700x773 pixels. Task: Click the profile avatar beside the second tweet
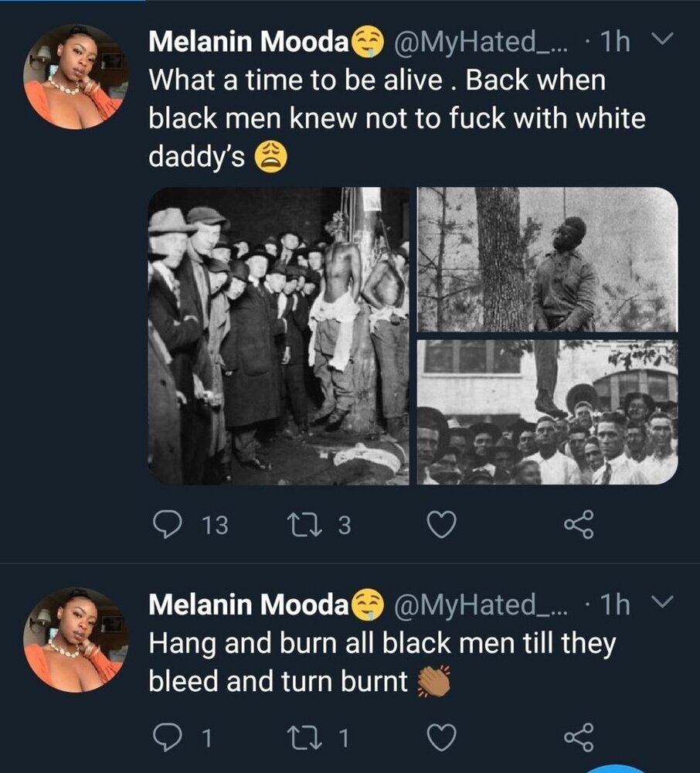74,641
